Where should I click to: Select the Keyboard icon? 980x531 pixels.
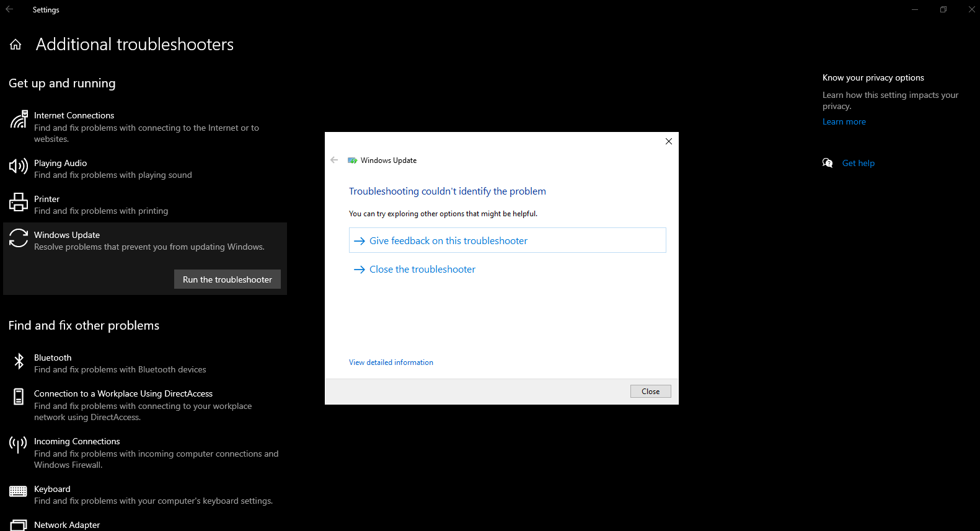tap(19, 491)
